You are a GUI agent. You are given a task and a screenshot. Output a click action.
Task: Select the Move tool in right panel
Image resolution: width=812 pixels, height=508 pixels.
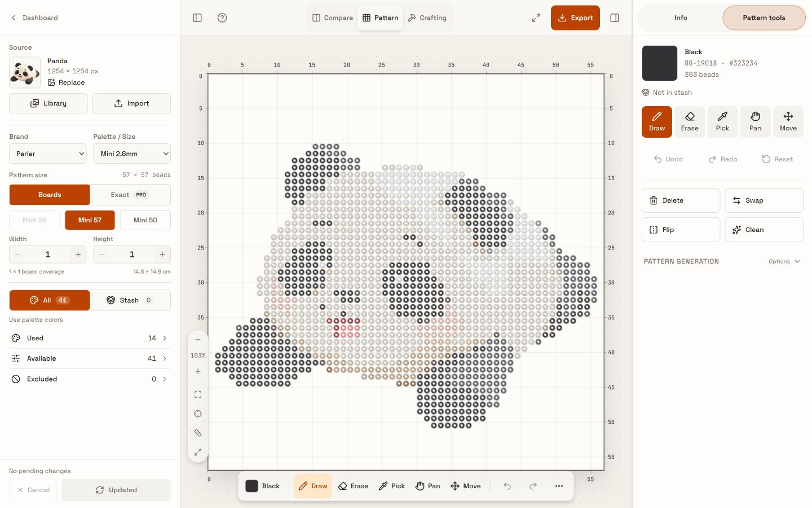788,122
